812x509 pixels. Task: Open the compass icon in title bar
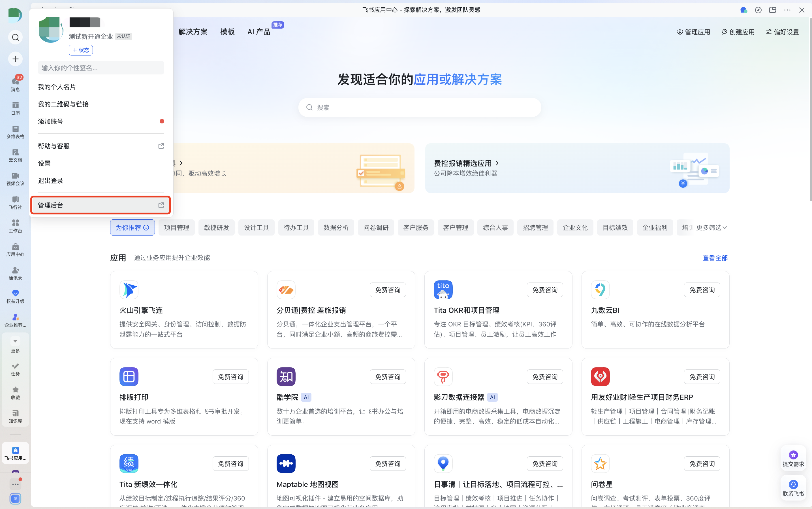758,10
